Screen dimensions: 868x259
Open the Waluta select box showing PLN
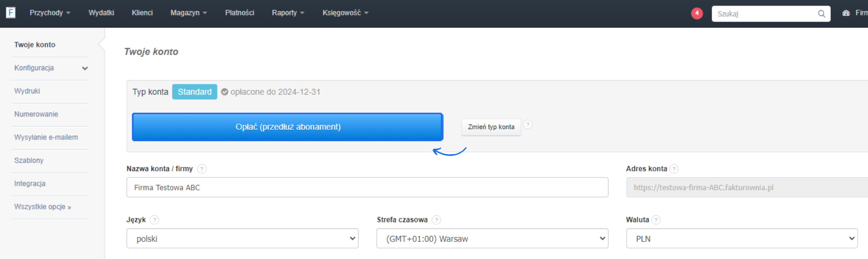(x=742, y=238)
